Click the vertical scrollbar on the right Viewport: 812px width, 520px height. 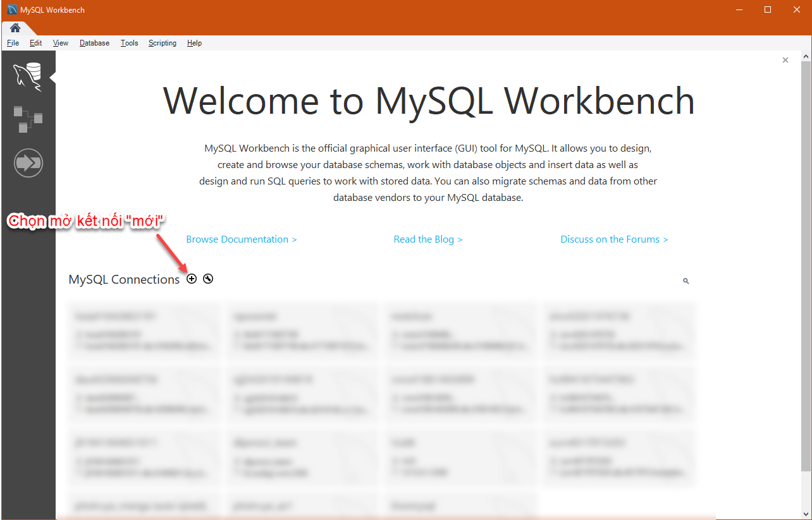coord(806,266)
